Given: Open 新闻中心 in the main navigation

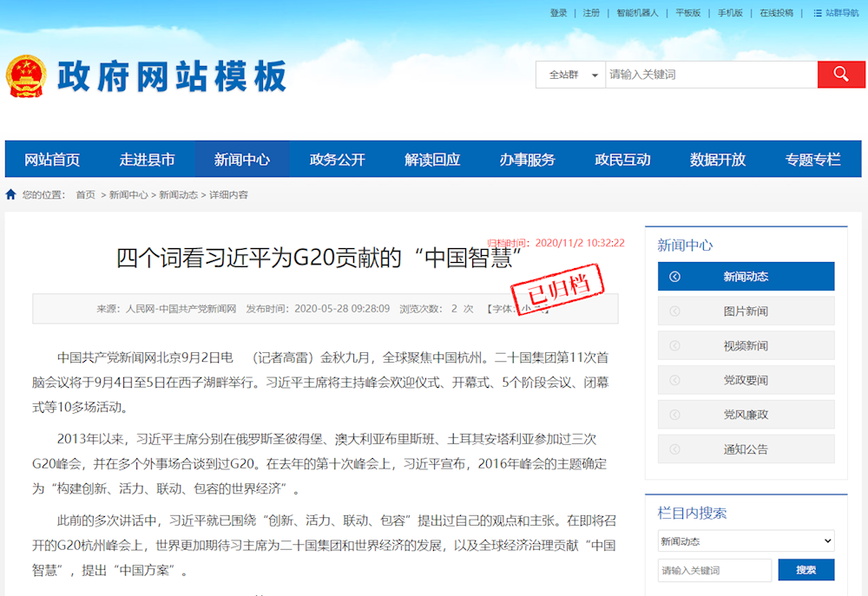Looking at the screenshot, I should pyautogui.click(x=241, y=160).
